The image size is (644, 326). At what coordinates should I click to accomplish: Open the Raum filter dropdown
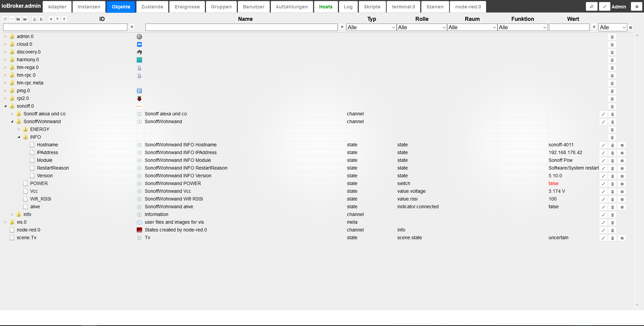472,27
